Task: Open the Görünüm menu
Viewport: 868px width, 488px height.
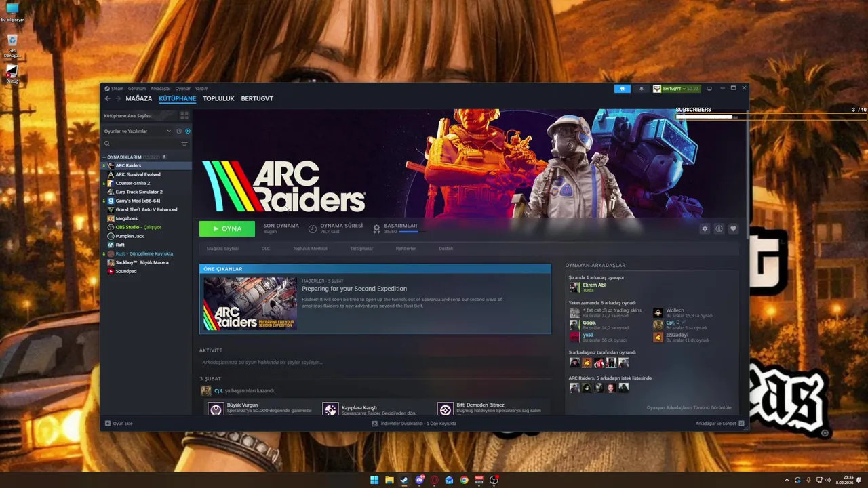Action: tap(137, 89)
